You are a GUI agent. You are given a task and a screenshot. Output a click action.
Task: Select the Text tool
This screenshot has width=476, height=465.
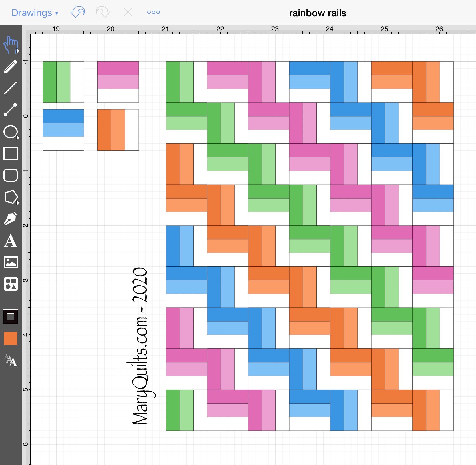coord(11,240)
